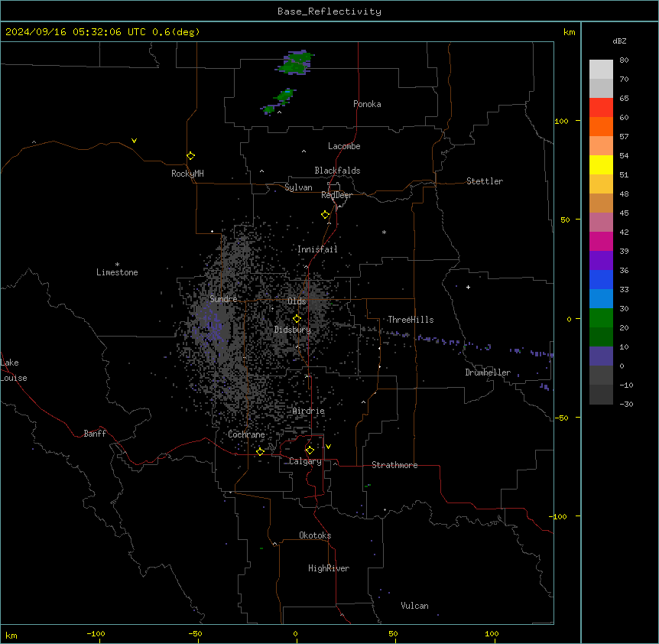
Task: Click the Banff label
Action: click(x=95, y=434)
